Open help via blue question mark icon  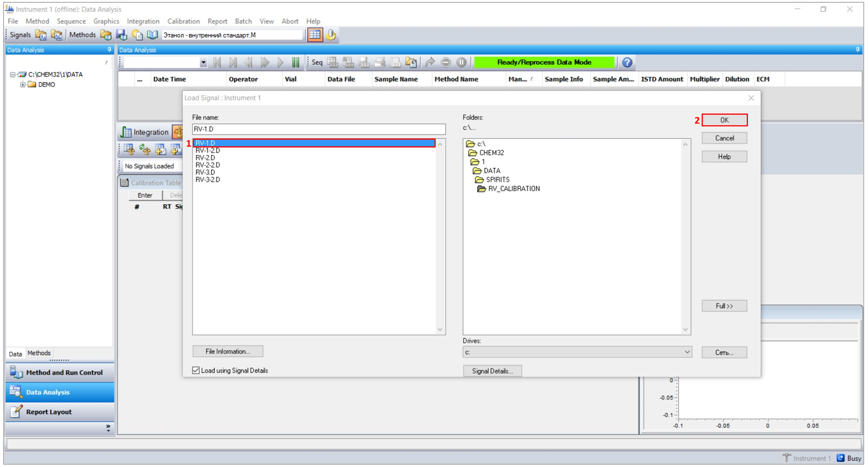pyautogui.click(x=627, y=62)
